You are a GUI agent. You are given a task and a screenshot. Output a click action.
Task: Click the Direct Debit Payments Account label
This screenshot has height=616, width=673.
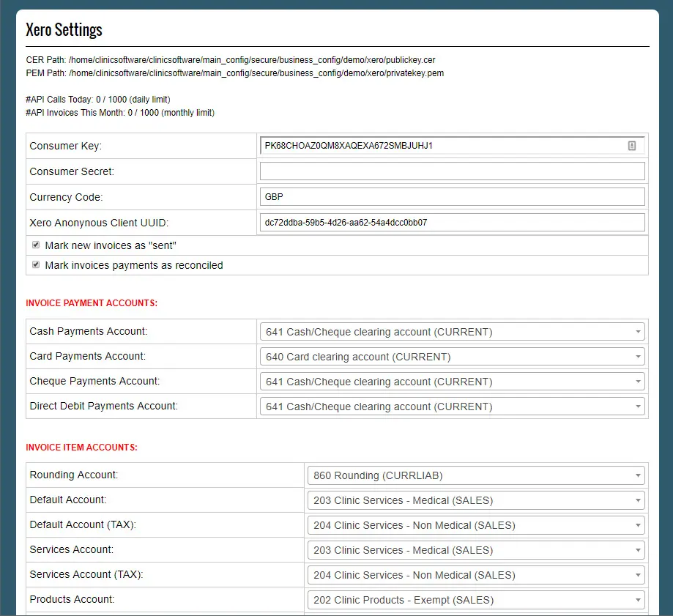pos(103,406)
